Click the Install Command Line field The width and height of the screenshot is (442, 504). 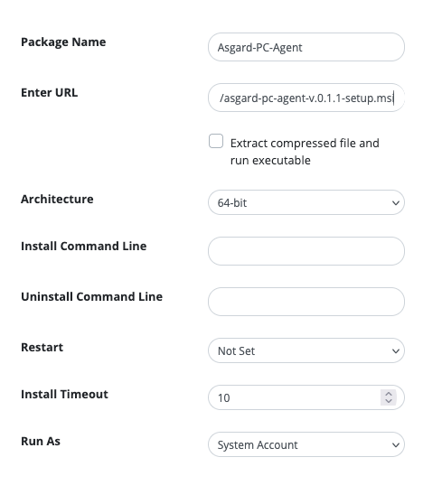[x=306, y=251]
